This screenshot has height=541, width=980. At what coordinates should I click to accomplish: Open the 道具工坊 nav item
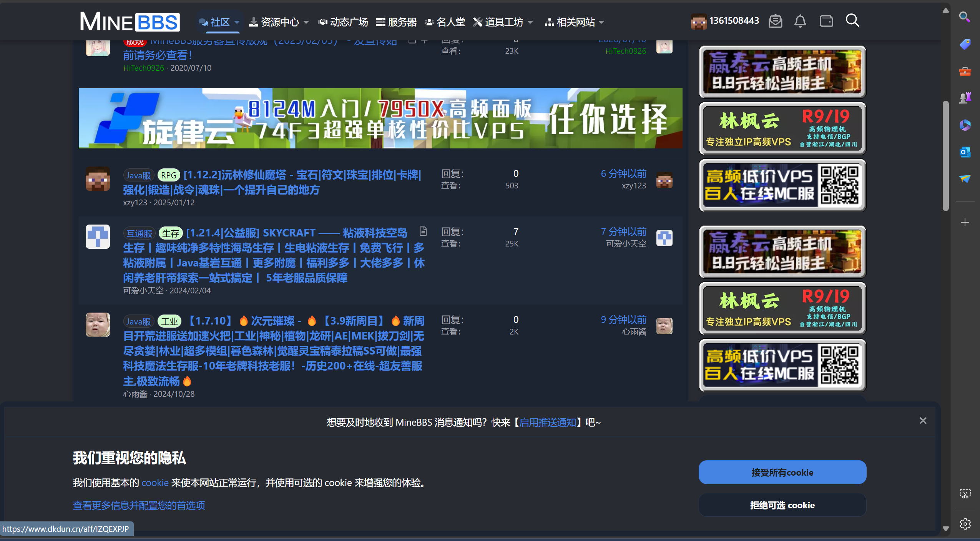point(498,22)
